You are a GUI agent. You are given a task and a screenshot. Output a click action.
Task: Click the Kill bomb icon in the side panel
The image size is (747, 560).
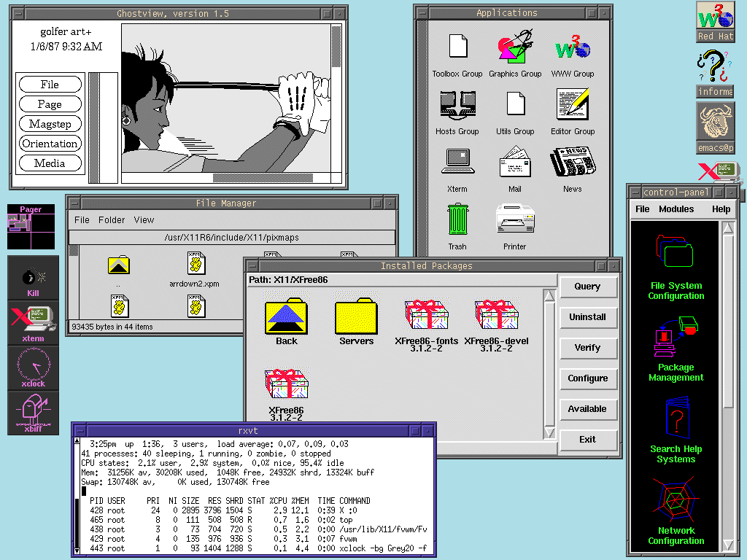(x=33, y=276)
